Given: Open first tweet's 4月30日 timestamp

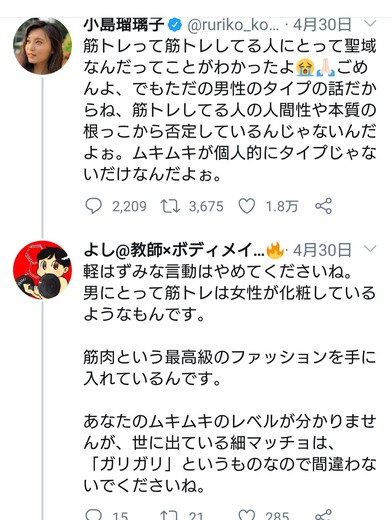Looking at the screenshot, I should pos(322,25).
